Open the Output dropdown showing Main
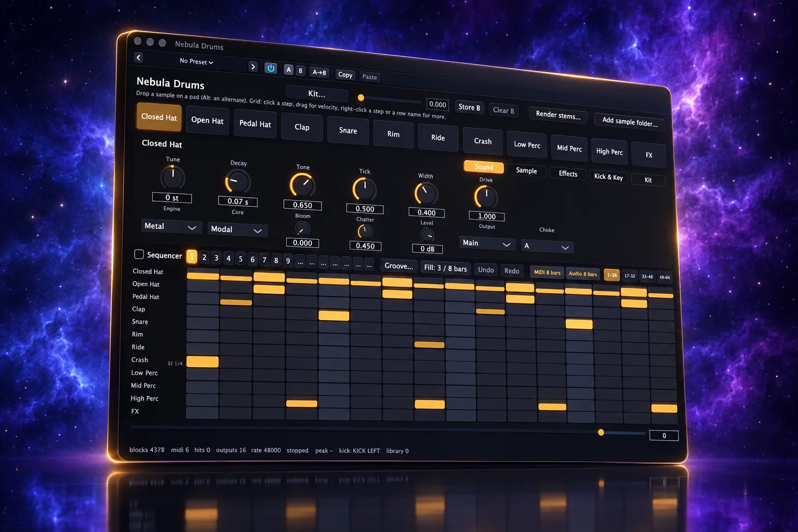 coord(487,243)
